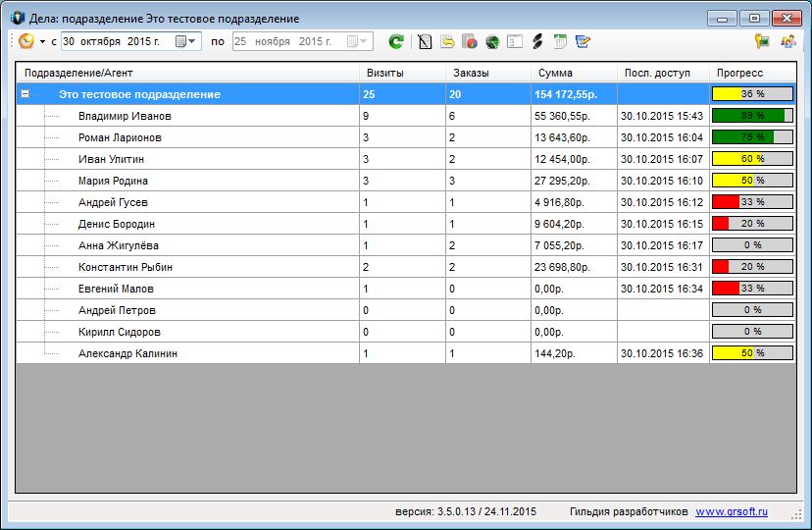This screenshot has width=812, height=530.
Task: Open the end date calendar dropdown
Action: pyautogui.click(x=357, y=41)
